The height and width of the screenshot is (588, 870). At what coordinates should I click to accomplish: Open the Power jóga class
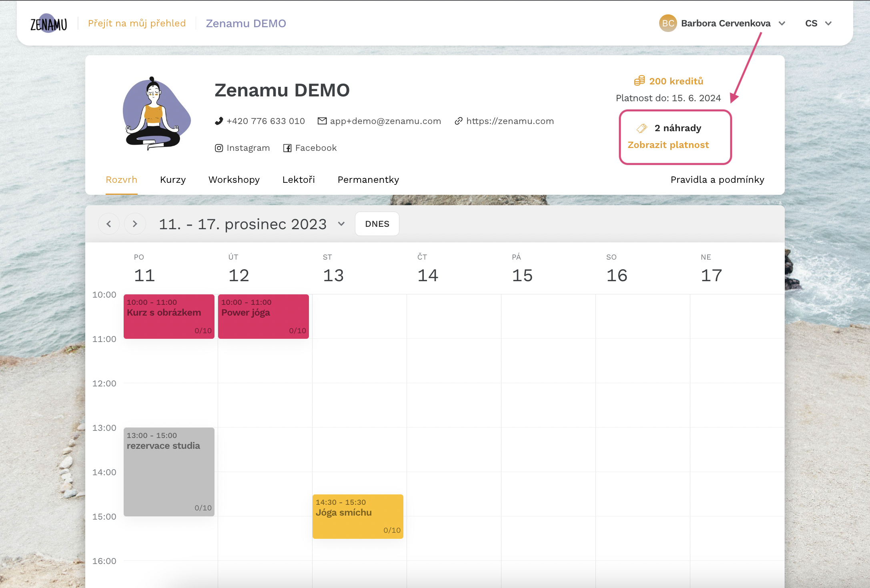point(263,316)
